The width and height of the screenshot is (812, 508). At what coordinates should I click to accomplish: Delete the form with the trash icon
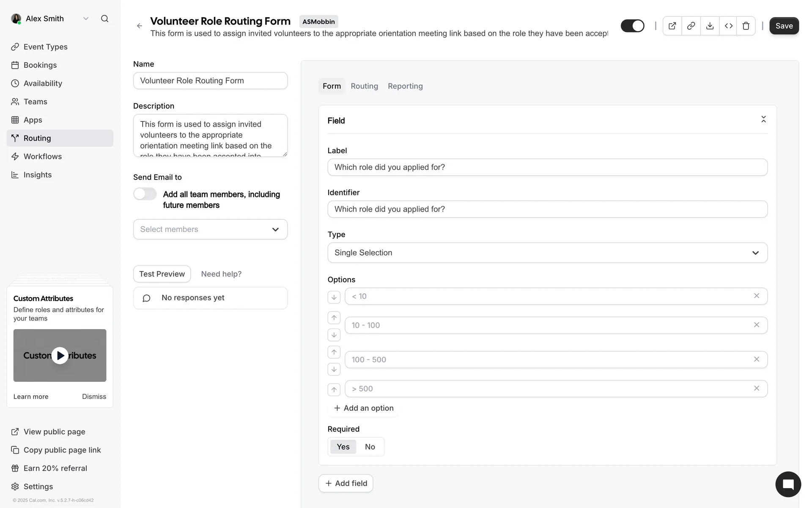click(x=746, y=26)
